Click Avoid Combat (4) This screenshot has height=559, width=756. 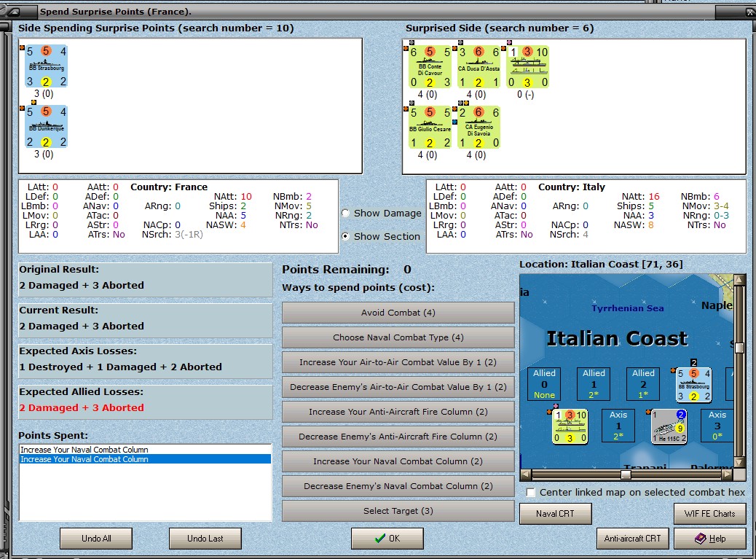click(x=398, y=313)
